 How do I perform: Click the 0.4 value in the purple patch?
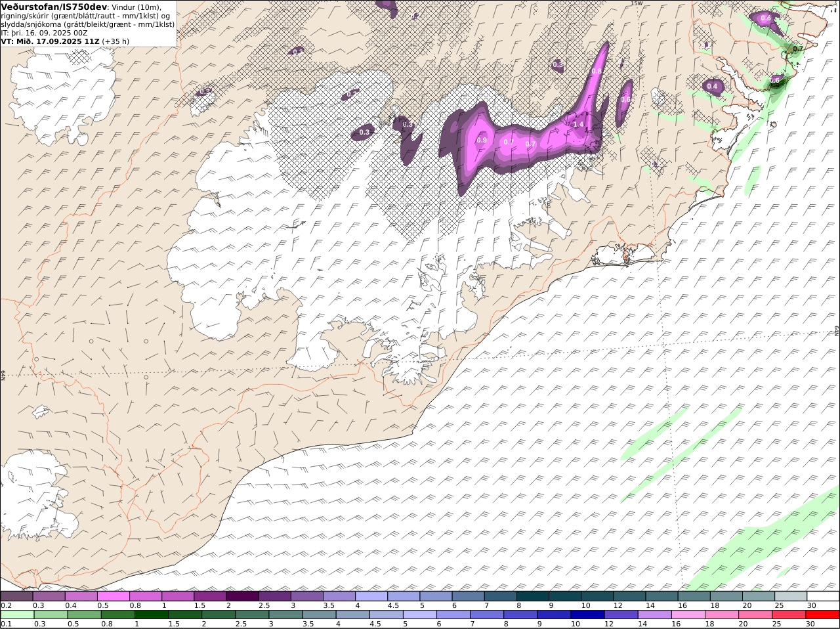(712, 86)
